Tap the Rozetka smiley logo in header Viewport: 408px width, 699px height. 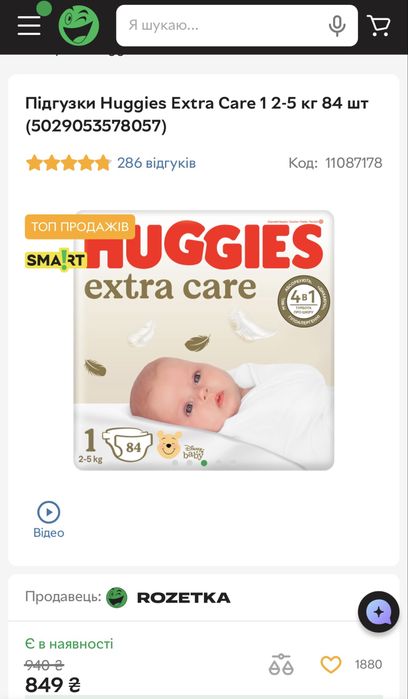[79, 26]
